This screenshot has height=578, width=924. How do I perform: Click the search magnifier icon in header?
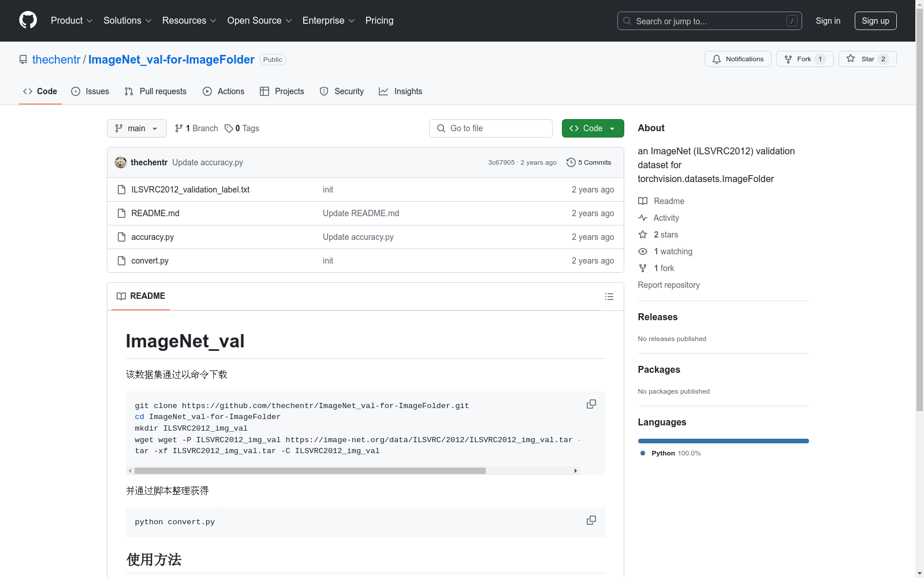tap(627, 21)
